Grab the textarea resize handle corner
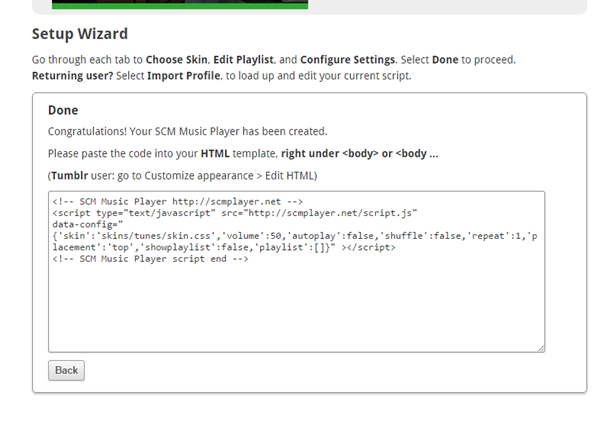 click(541, 348)
